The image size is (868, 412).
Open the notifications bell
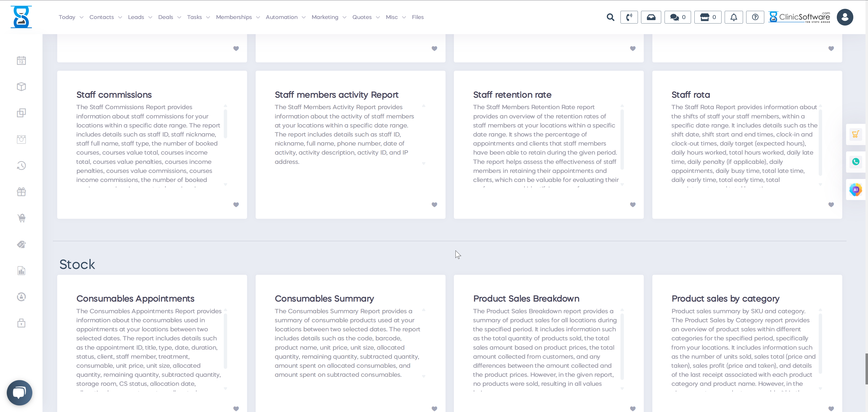coord(734,17)
